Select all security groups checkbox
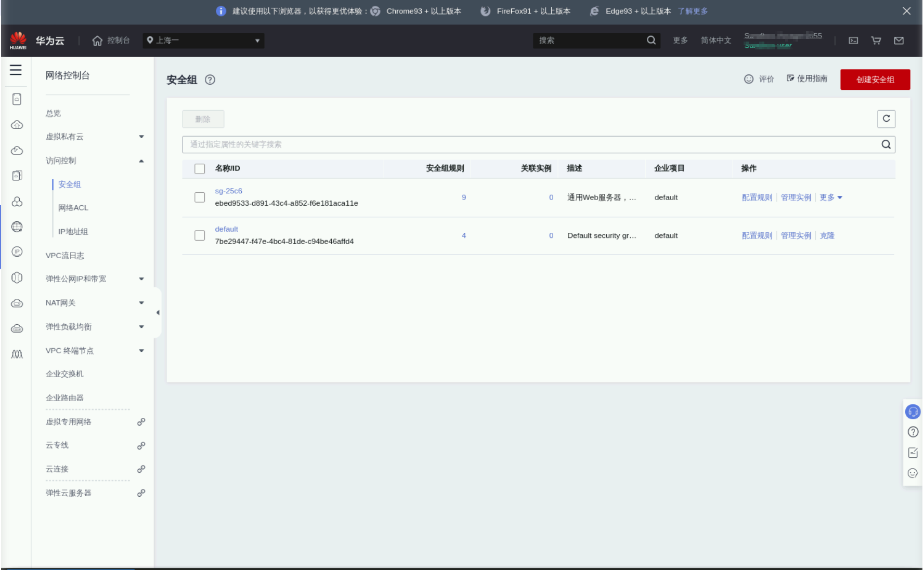This screenshot has width=924, height=570. click(x=200, y=168)
